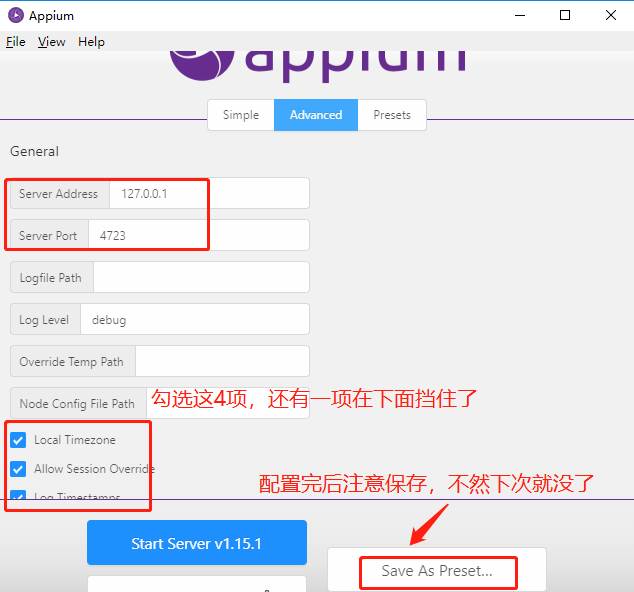Click the Log Level debug field

click(195, 319)
